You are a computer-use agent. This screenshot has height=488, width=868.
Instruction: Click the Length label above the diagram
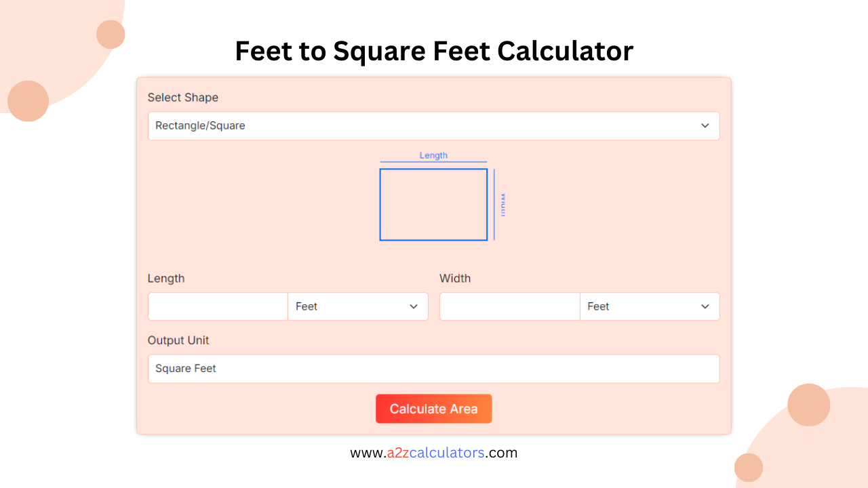coord(433,155)
